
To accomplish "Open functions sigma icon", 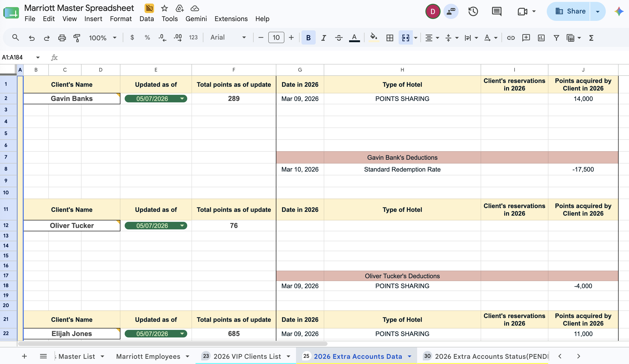I will [x=591, y=38].
